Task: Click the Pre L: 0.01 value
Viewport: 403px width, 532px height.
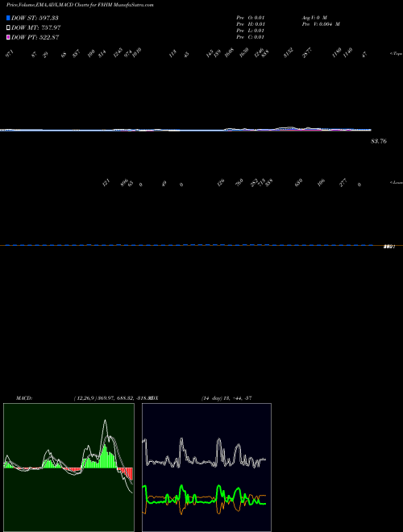Action: (x=251, y=31)
